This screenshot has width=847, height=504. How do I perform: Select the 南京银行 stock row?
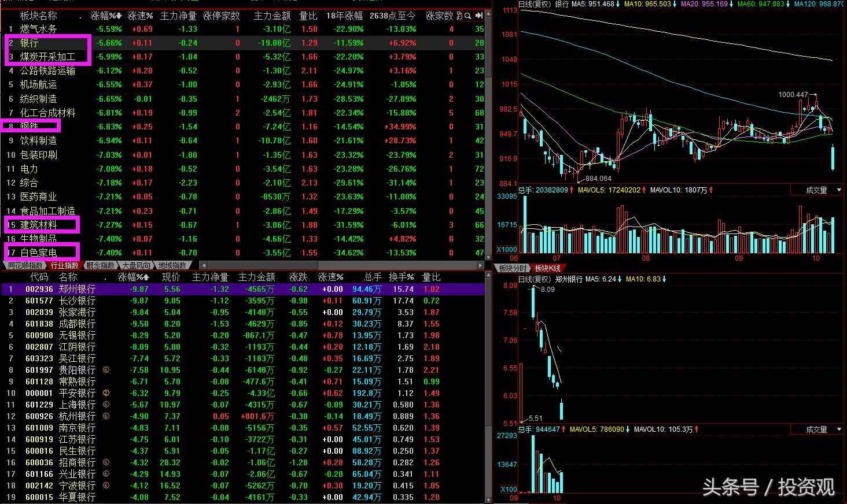point(242,428)
